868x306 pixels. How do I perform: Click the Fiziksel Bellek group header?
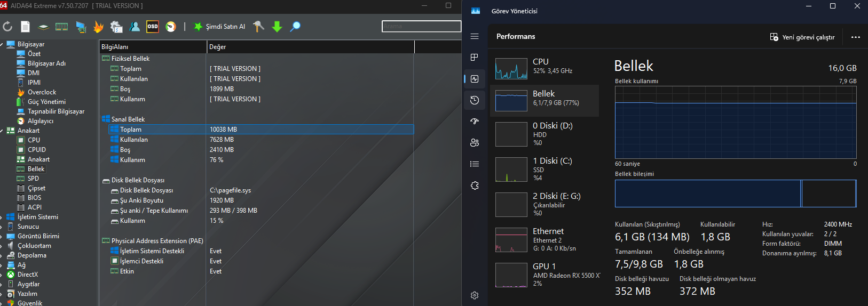coord(130,59)
